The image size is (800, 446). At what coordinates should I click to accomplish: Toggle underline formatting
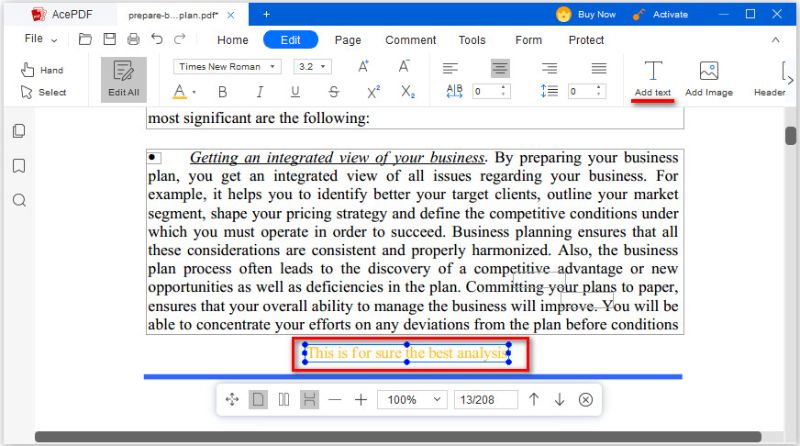(295, 92)
